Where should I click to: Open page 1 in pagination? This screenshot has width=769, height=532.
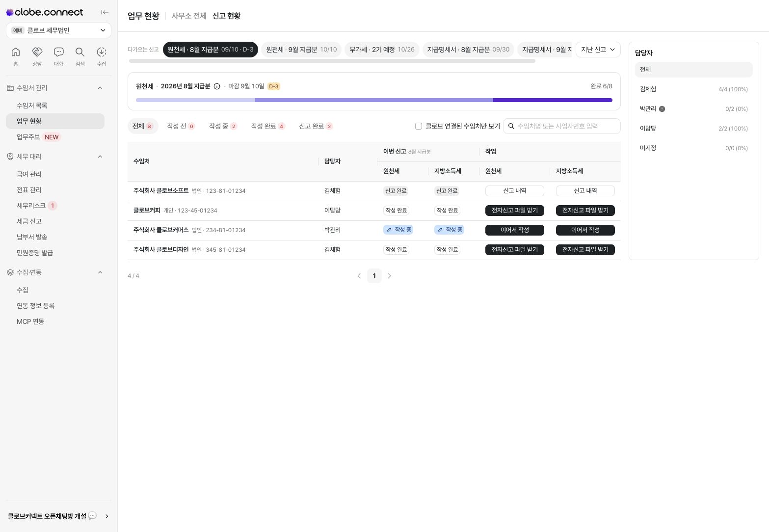374,276
